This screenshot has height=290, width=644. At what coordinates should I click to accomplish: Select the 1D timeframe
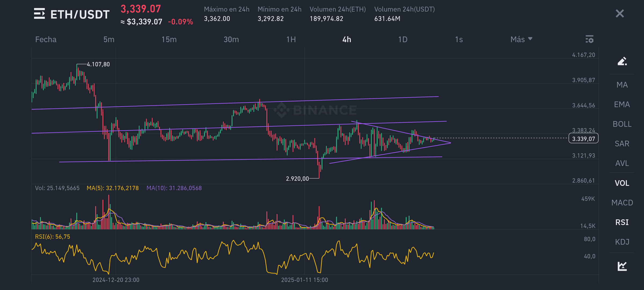tap(403, 39)
